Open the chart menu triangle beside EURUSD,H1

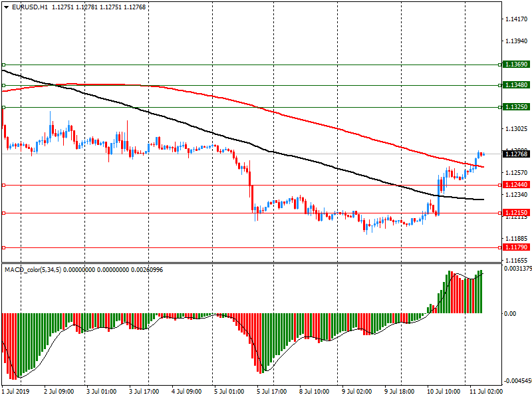click(x=6, y=7)
